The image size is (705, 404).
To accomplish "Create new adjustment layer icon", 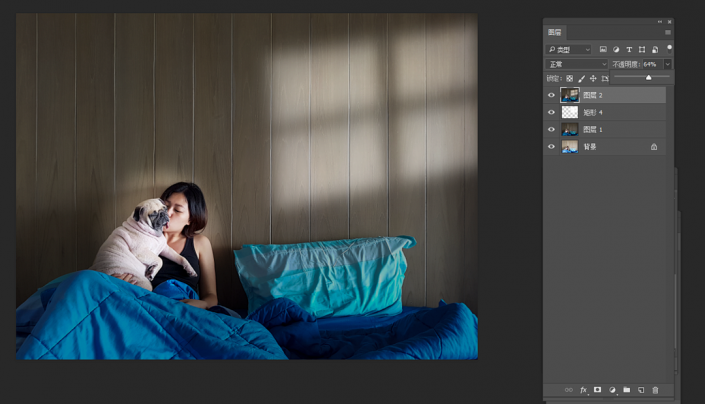I will point(612,390).
